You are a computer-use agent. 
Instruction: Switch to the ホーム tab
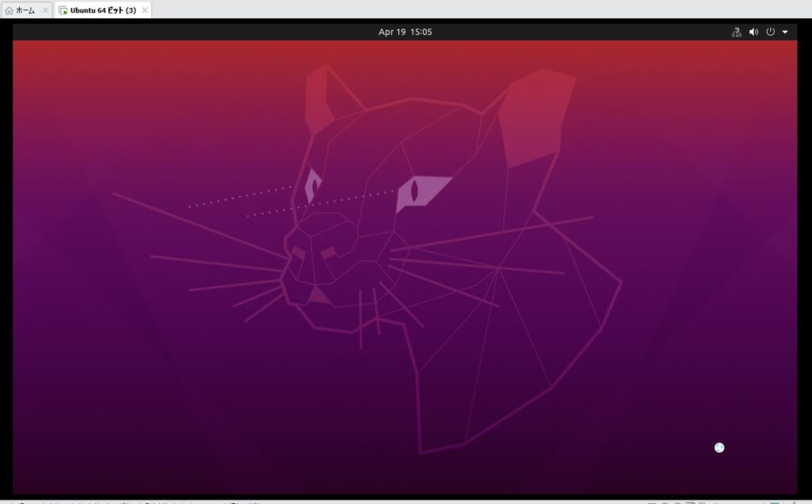tap(26, 10)
